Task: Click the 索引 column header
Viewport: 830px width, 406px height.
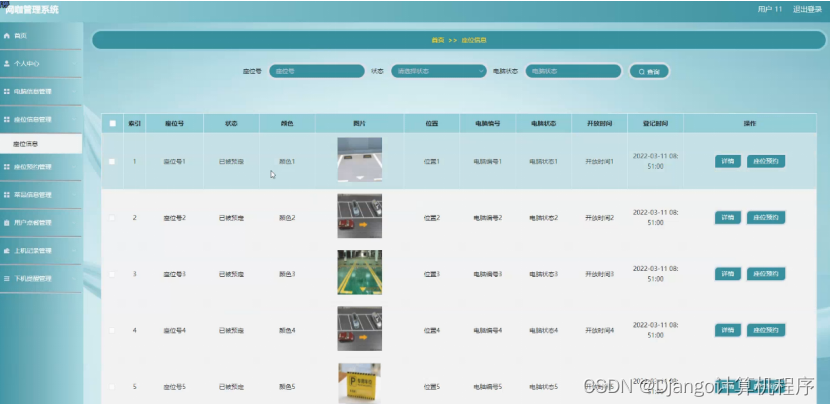Action: [x=134, y=123]
